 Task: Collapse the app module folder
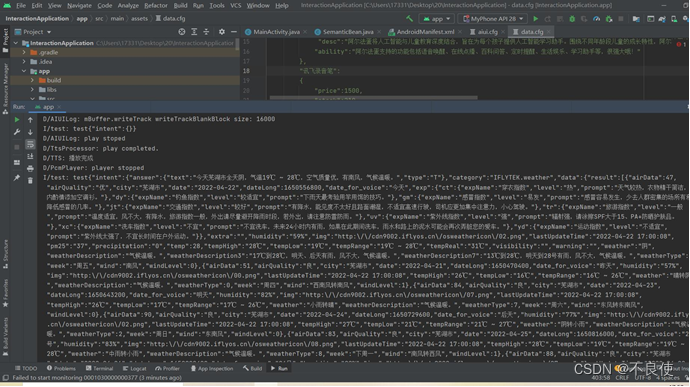pos(24,71)
